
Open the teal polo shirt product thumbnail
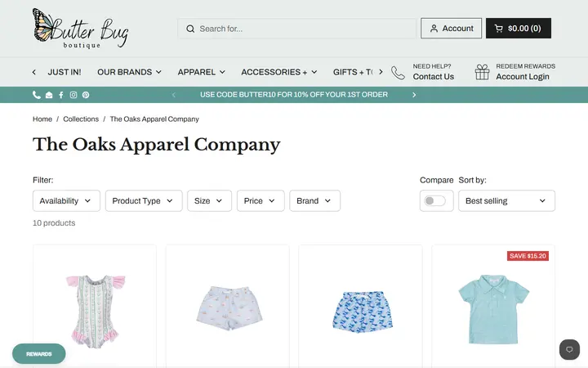[x=493, y=309]
